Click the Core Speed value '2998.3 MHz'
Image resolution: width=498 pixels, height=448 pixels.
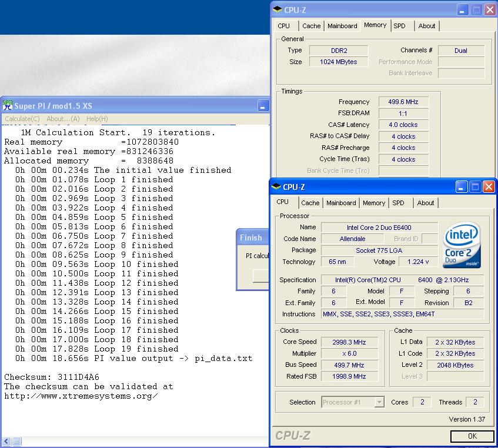349,342
